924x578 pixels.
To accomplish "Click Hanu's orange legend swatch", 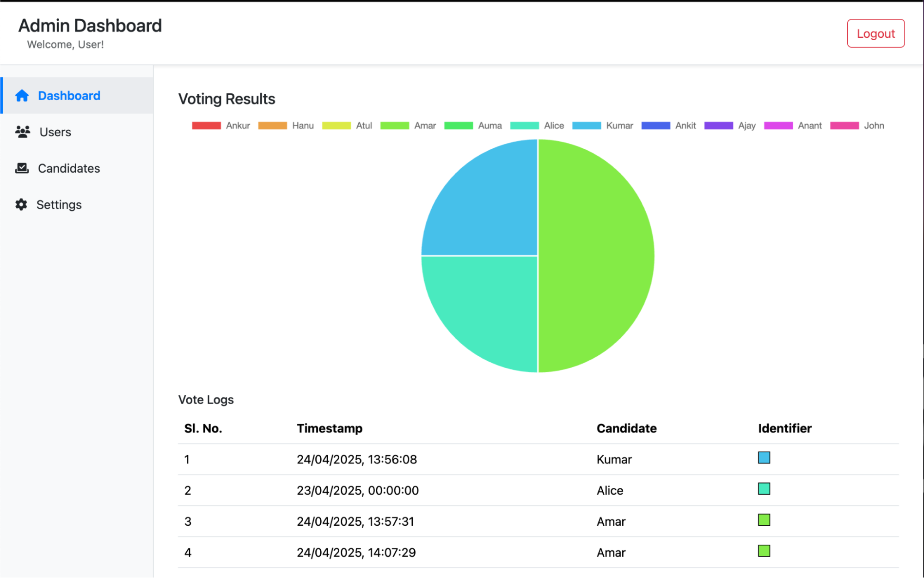I will tap(272, 126).
